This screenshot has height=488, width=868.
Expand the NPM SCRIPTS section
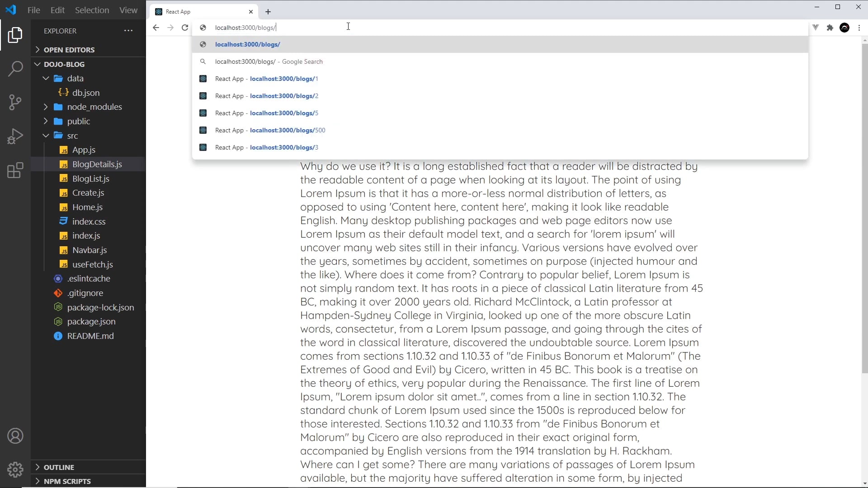pyautogui.click(x=67, y=481)
